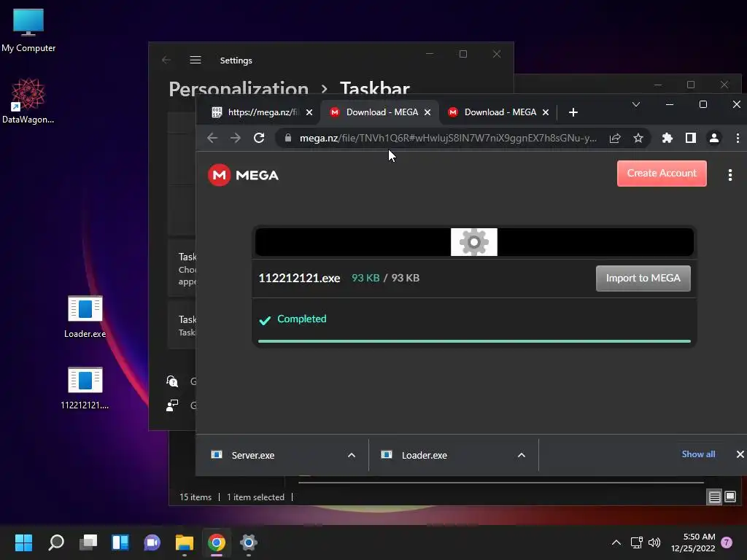Select Loader.exe on the desktop
The height and width of the screenshot is (560, 747).
tap(85, 316)
